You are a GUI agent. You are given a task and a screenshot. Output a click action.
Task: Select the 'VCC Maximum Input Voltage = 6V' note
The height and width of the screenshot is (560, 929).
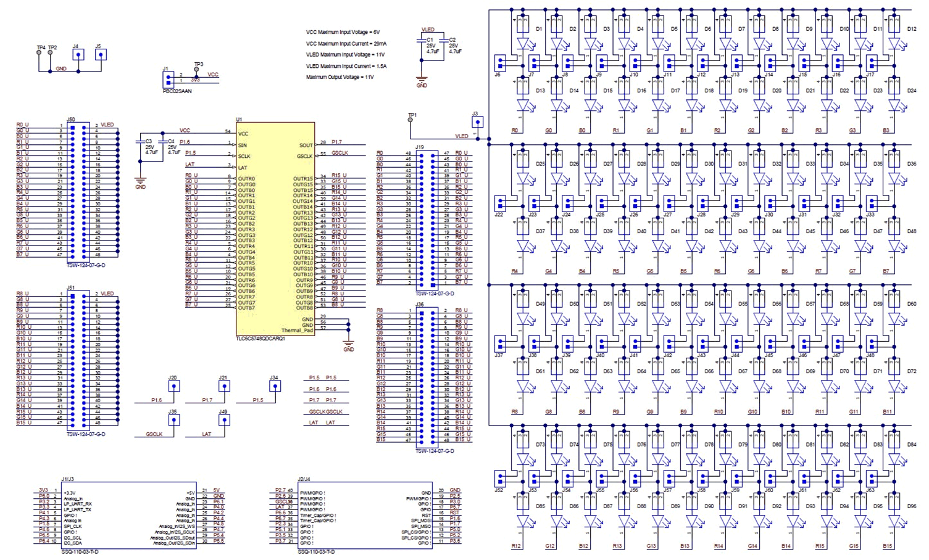tap(343, 33)
